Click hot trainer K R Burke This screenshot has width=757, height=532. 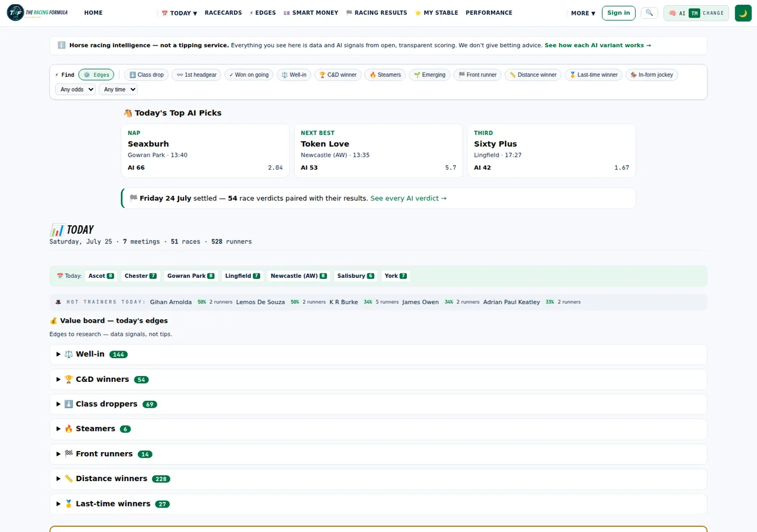(x=344, y=302)
